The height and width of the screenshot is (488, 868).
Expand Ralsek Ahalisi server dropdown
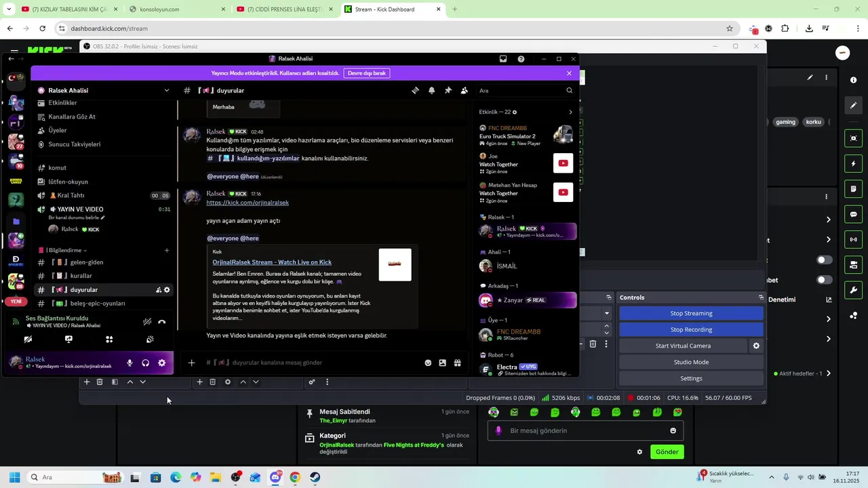pyautogui.click(x=167, y=90)
